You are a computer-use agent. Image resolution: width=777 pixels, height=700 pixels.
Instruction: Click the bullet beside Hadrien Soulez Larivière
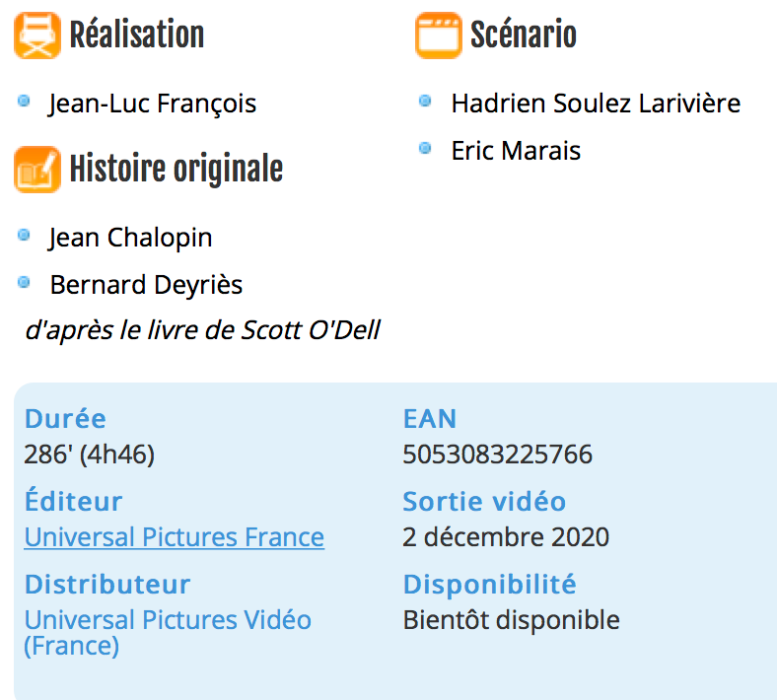426,101
